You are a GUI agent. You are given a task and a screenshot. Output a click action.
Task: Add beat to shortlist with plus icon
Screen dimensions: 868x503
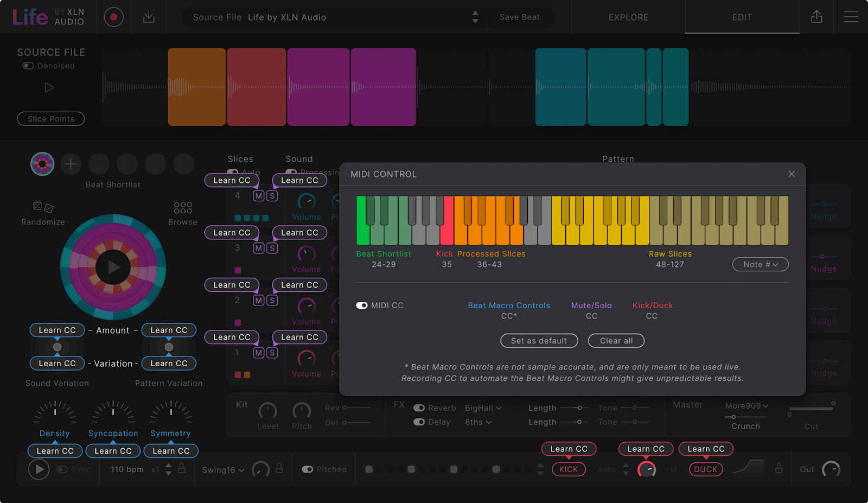pyautogui.click(x=71, y=164)
